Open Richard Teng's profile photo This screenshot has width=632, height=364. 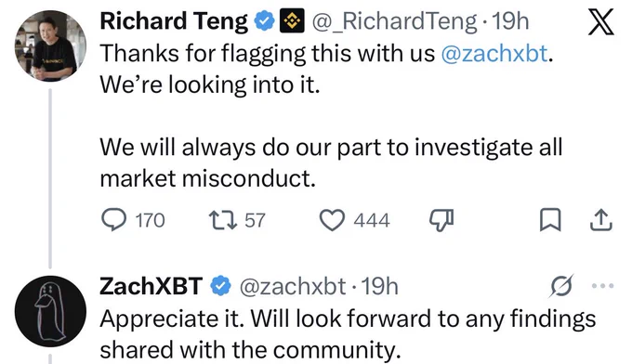[50, 45]
